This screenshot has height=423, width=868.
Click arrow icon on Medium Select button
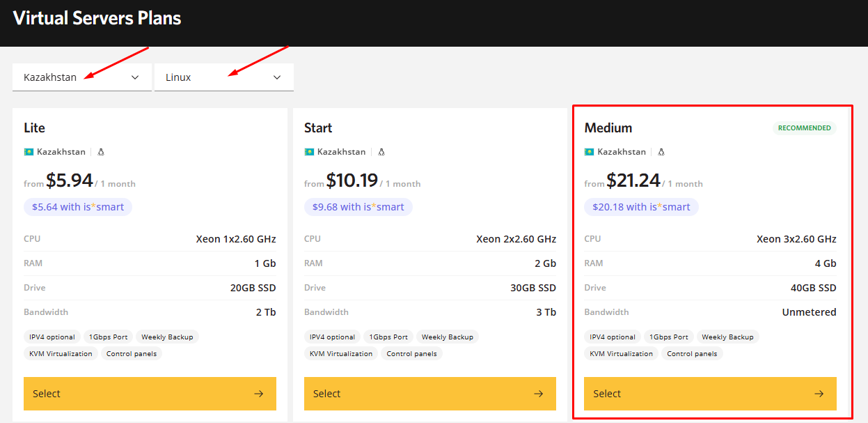(x=819, y=394)
